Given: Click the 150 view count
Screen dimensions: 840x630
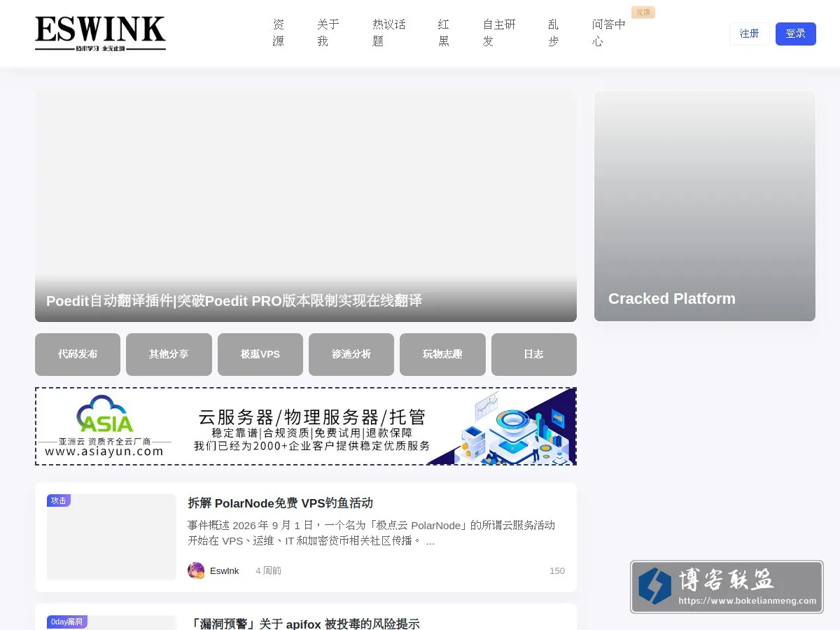Looking at the screenshot, I should 557,570.
